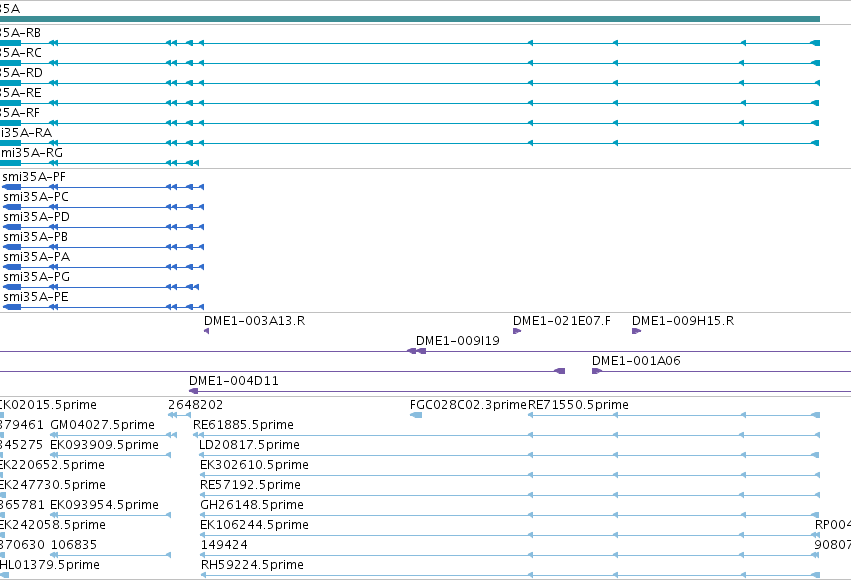The image size is (851, 580).
Task: Click the purple arrow glyph of DME1-004D11
Action: [x=193, y=391]
